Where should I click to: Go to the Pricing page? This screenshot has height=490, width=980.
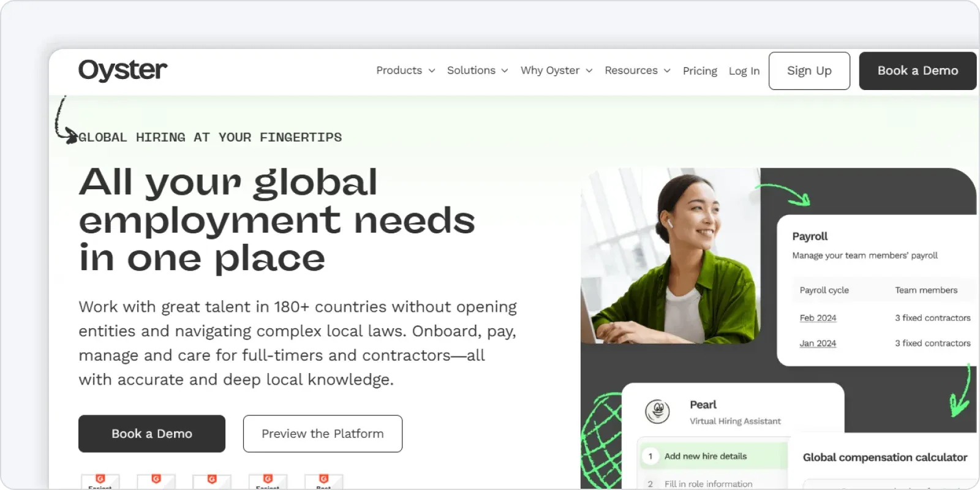[700, 71]
